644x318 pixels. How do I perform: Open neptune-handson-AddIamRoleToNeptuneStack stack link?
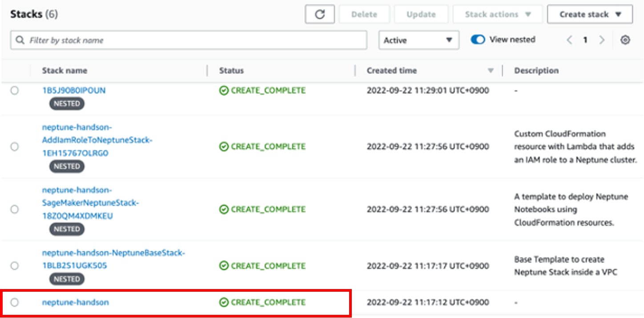pyautogui.click(x=97, y=140)
